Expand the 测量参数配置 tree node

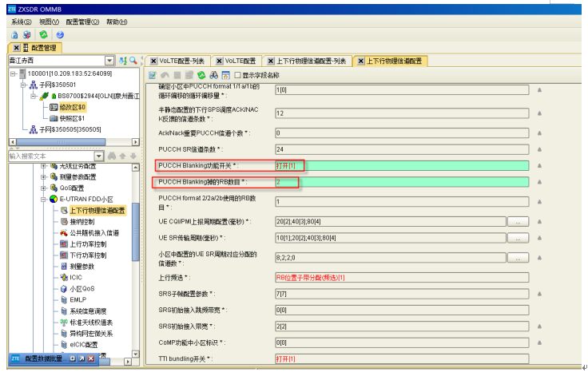pos(43,177)
